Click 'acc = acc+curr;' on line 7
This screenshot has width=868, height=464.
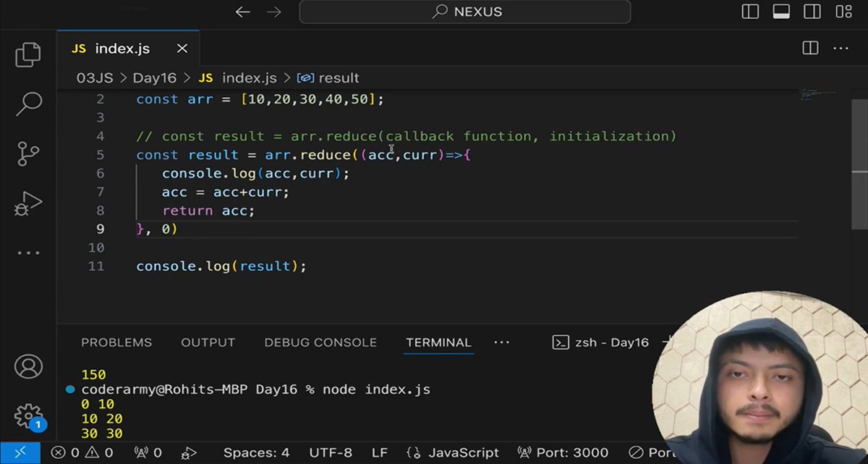[226, 192]
